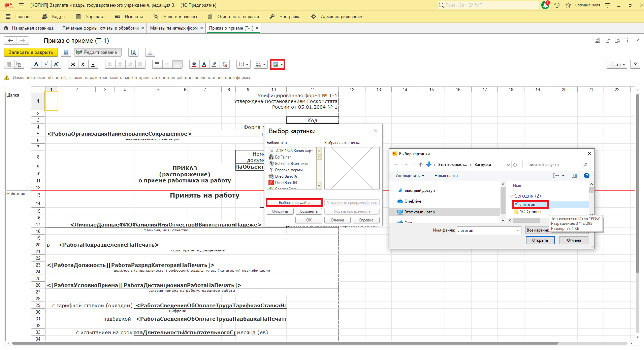
Task: Open the notifications bell icon
Action: click(x=545, y=5)
